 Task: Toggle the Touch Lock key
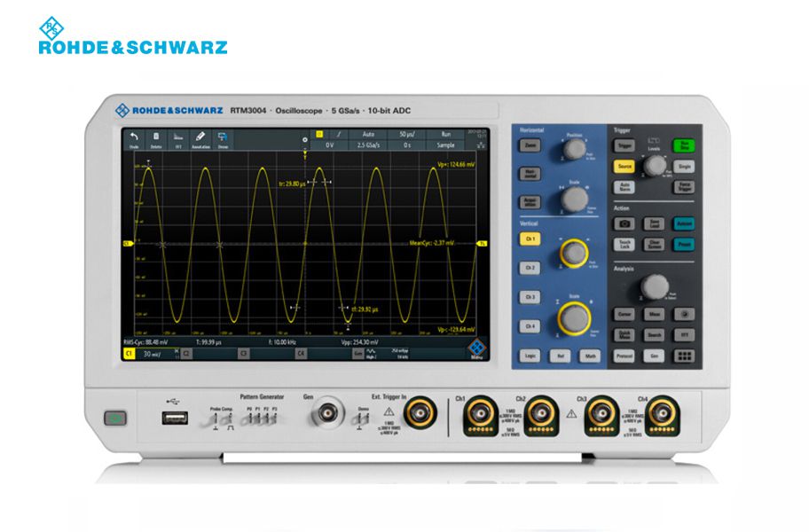coord(624,245)
